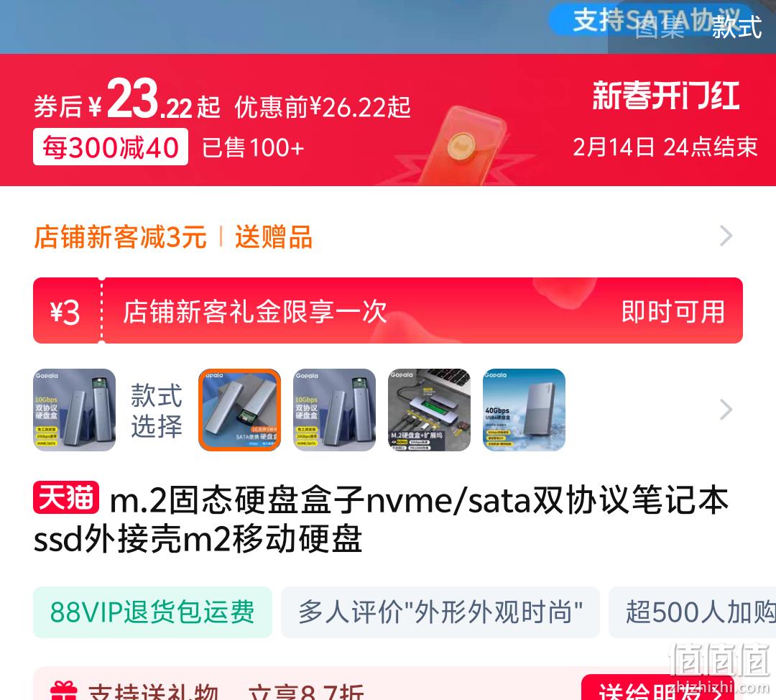This screenshot has width=776, height=700.
Task: Expand store promotions with the chevron arrow
Action: coord(726,236)
